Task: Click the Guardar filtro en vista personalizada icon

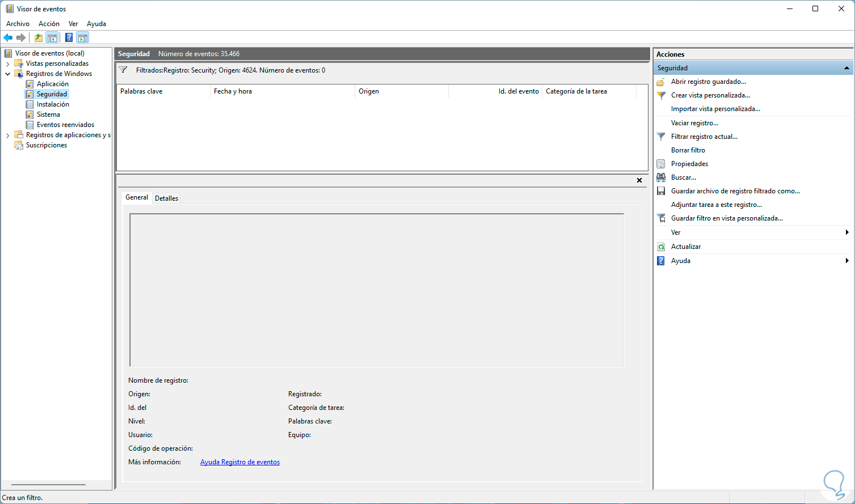Action: 661,218
